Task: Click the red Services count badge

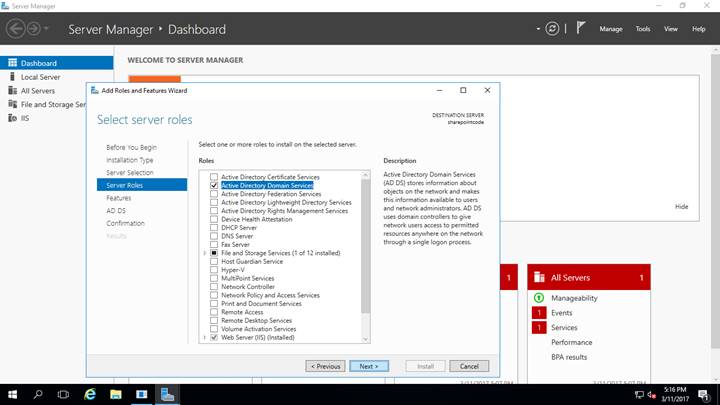Action: [x=539, y=327]
